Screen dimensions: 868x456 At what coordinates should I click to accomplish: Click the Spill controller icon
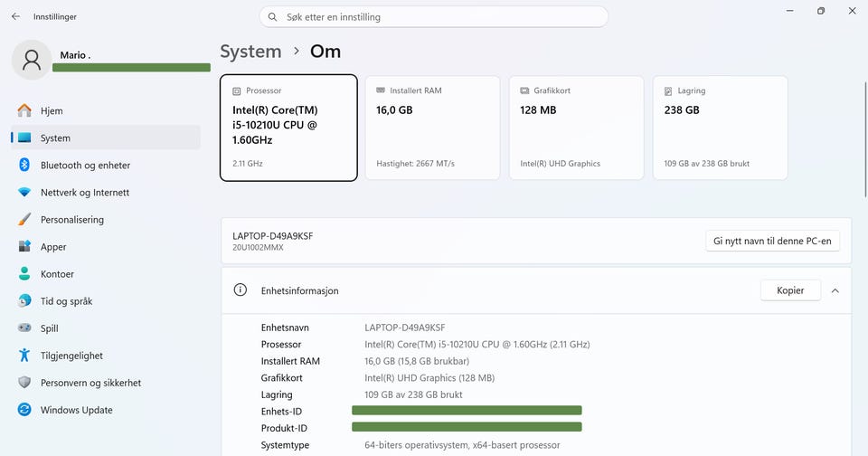pos(24,328)
